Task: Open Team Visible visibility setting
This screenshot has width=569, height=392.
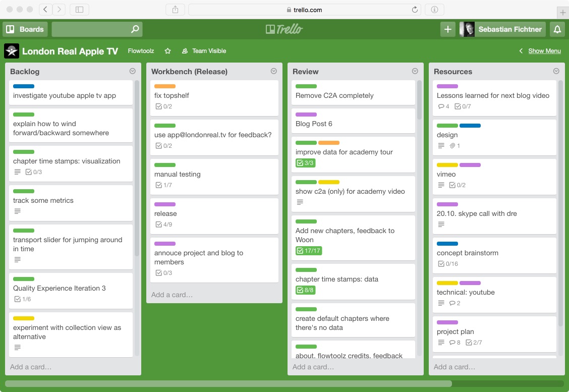Action: tap(204, 51)
